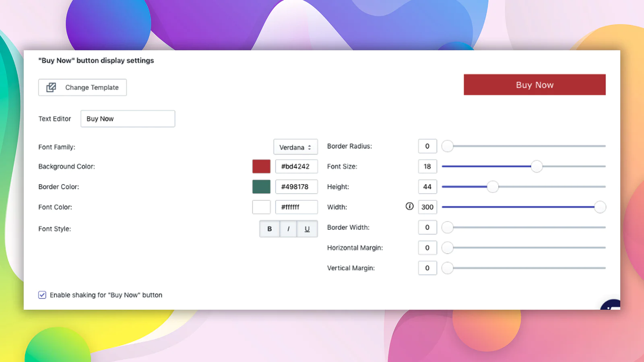Click the Vertical Margin slider handle
Image resolution: width=644 pixels, height=362 pixels.
448,268
